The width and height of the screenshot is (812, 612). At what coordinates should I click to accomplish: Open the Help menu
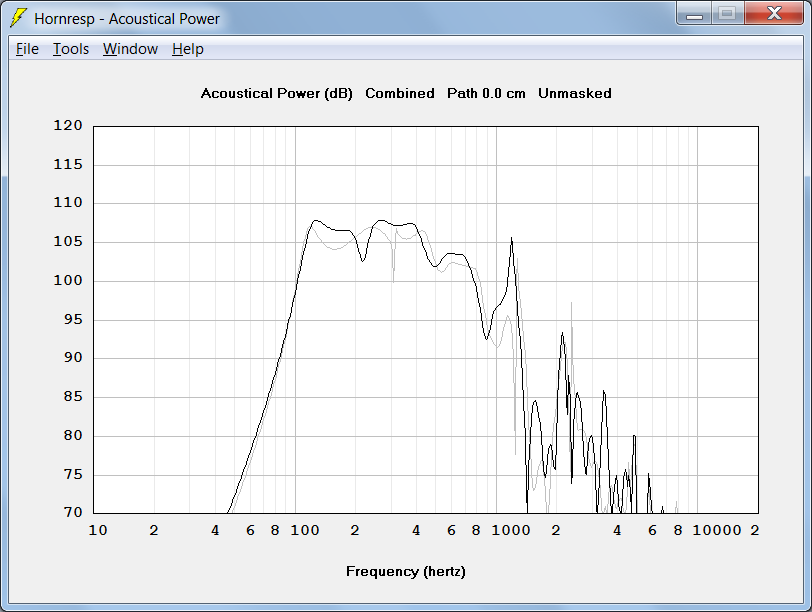coord(187,49)
